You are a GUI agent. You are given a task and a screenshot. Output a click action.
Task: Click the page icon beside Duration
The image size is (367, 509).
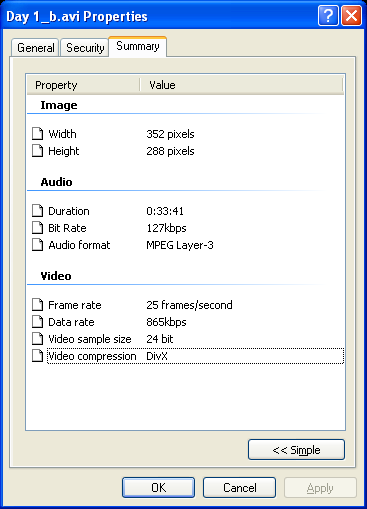coord(38,211)
